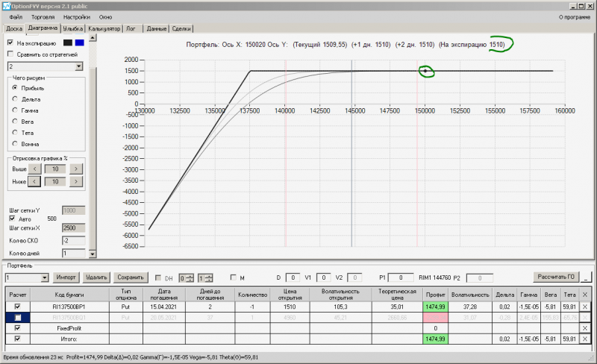
Task: Click the blue color swatch
Action: coord(80,43)
